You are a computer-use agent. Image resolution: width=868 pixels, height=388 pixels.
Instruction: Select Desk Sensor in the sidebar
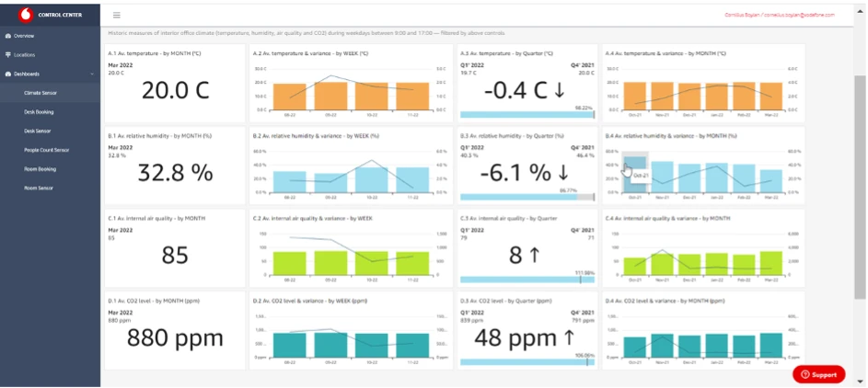[37, 131]
